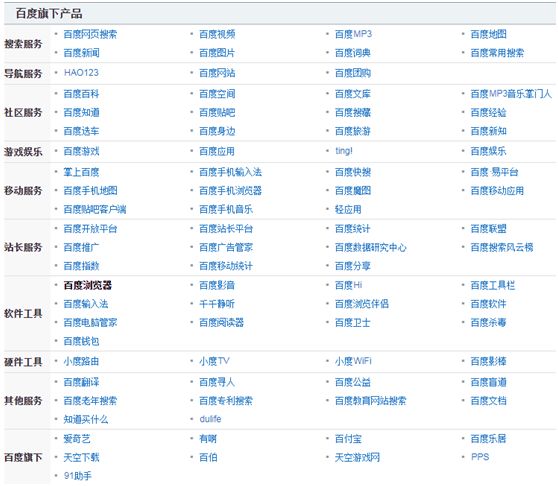Open the 百度统计 link

[x=353, y=229]
